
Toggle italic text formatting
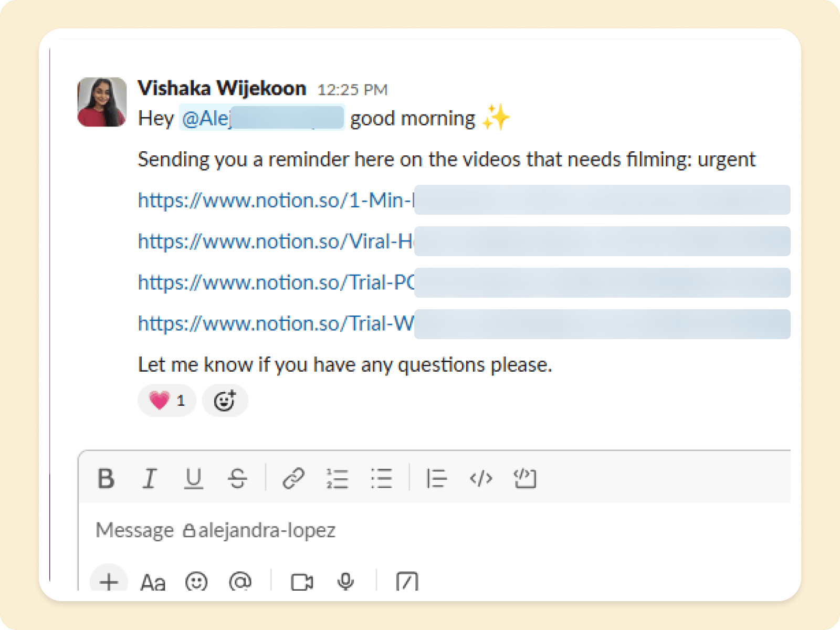coord(150,478)
